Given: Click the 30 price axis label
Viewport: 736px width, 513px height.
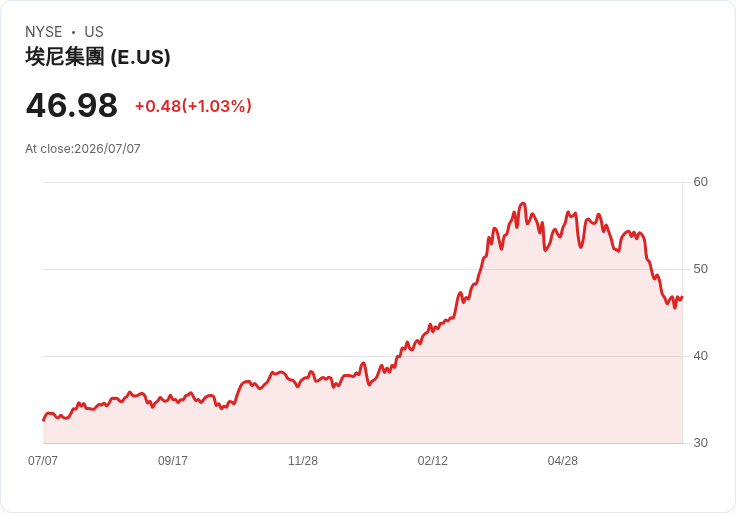Looking at the screenshot, I should click(701, 443).
